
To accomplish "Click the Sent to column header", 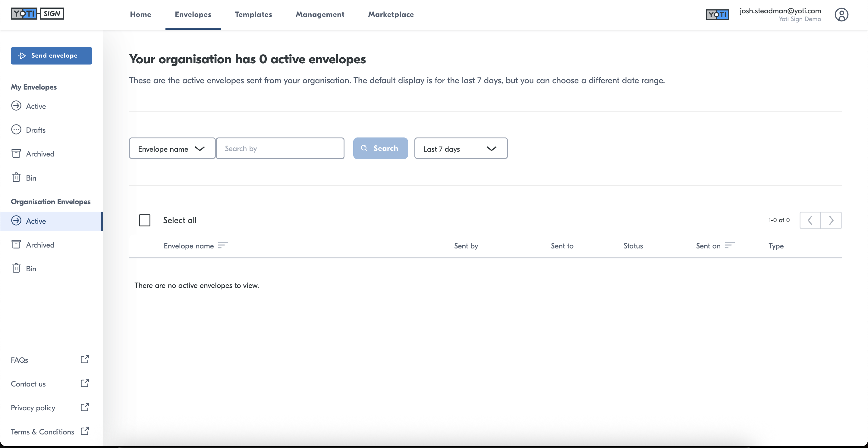I will [x=562, y=246].
